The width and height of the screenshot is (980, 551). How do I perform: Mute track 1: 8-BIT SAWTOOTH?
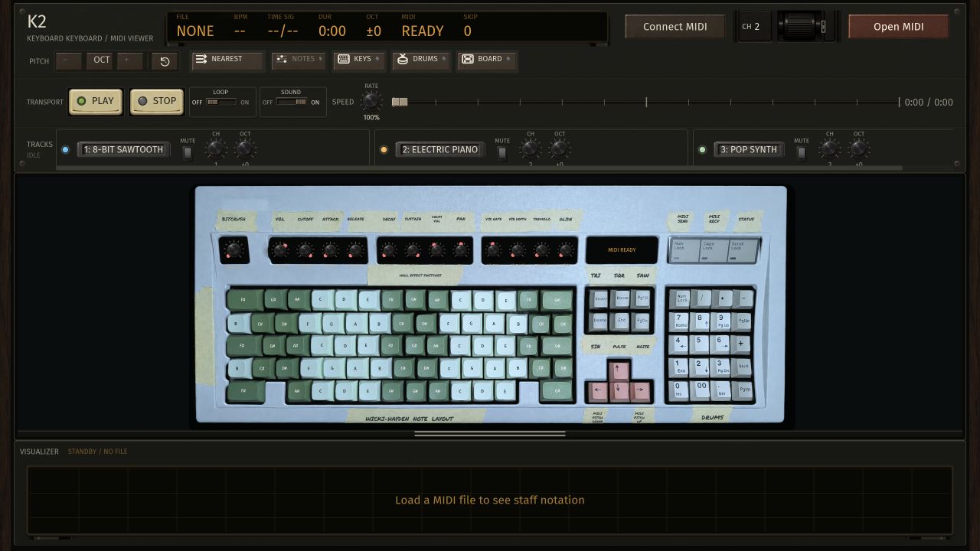pos(187,153)
